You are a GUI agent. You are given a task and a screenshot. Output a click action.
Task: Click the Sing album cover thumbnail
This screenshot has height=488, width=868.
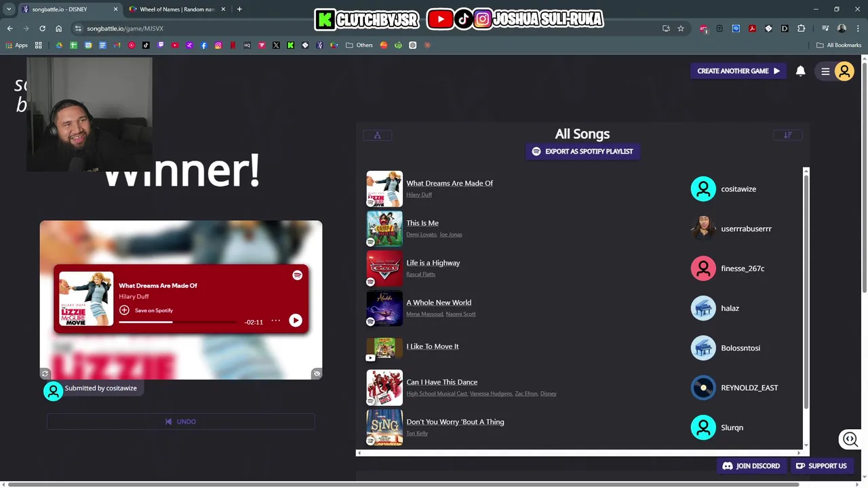384,428
